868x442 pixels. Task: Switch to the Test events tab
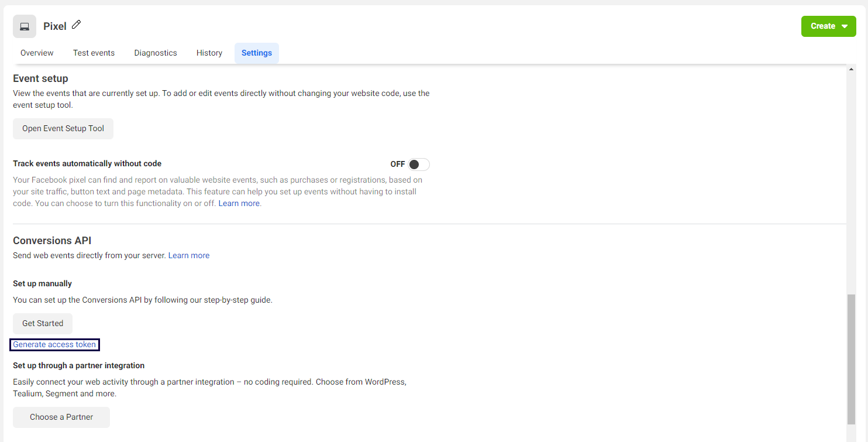pyautogui.click(x=94, y=53)
